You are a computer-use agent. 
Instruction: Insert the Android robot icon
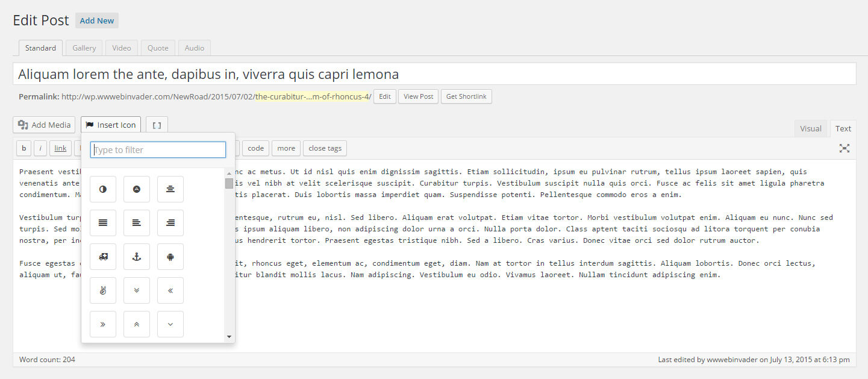(x=170, y=257)
